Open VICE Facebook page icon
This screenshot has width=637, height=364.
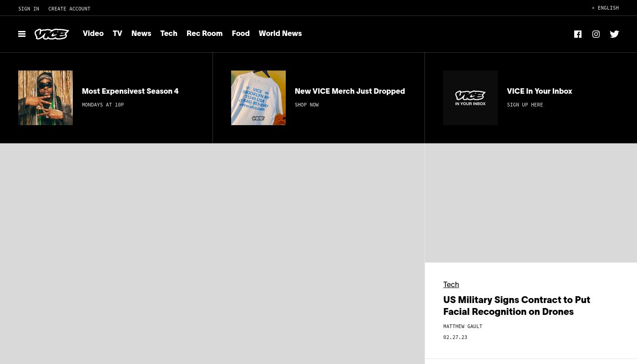(x=578, y=34)
